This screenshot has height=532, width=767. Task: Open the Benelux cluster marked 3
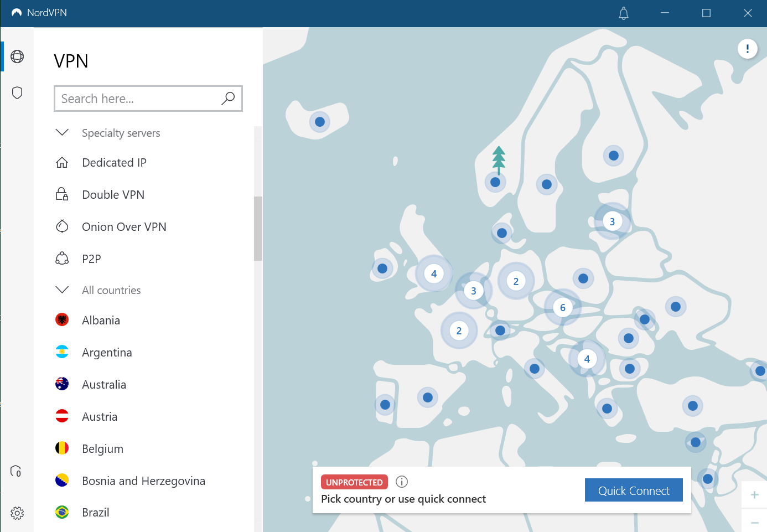click(474, 291)
